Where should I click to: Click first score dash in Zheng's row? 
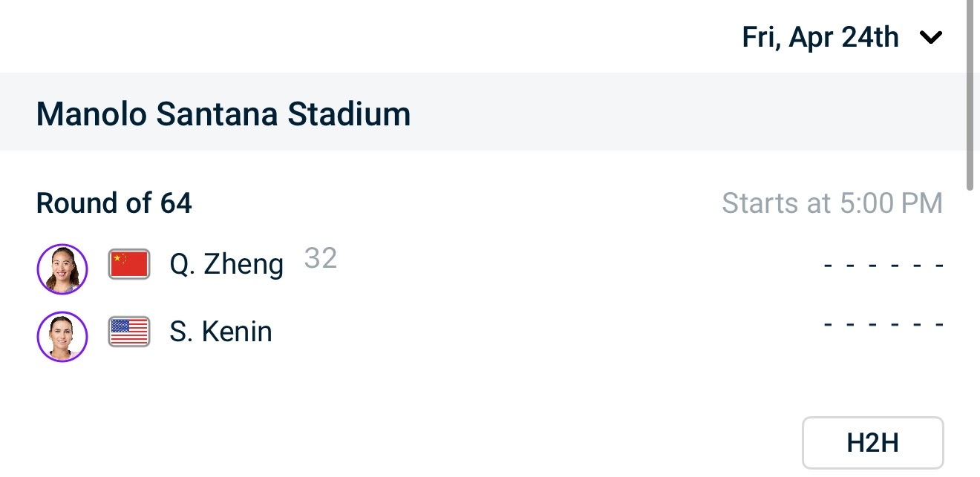point(828,266)
